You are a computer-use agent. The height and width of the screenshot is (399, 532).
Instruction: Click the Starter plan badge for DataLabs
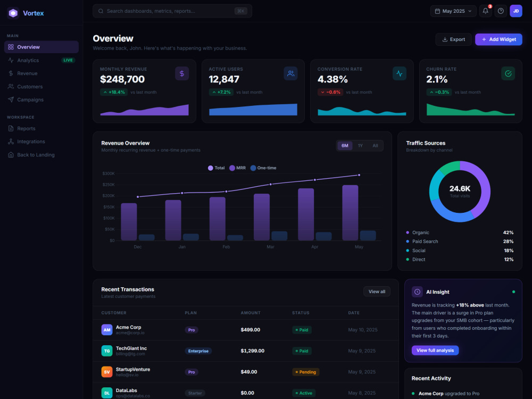(x=195, y=393)
